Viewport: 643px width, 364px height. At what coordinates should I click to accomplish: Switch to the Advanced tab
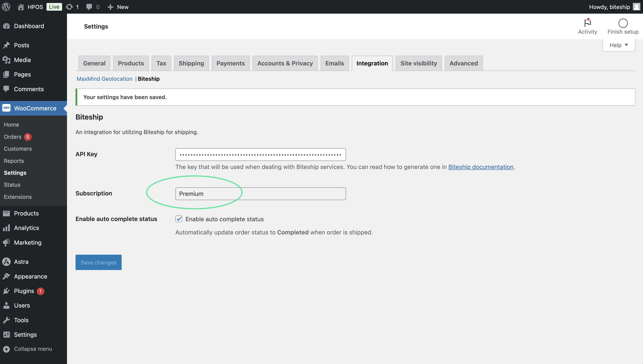(463, 63)
